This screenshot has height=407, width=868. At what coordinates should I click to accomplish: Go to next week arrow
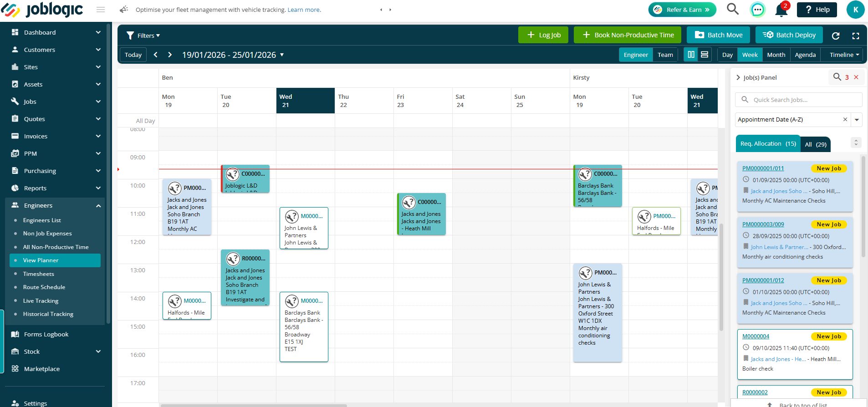pos(170,55)
